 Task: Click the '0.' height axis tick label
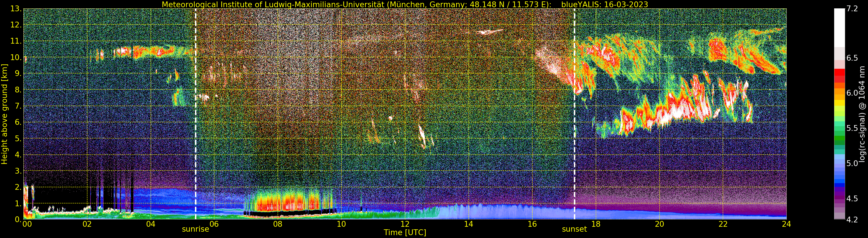click(18, 220)
